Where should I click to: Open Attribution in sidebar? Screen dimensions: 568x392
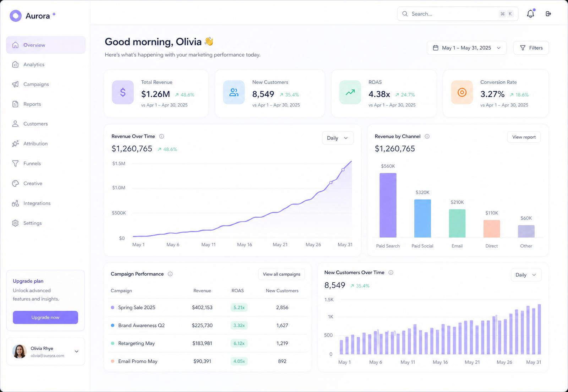pyautogui.click(x=46, y=144)
